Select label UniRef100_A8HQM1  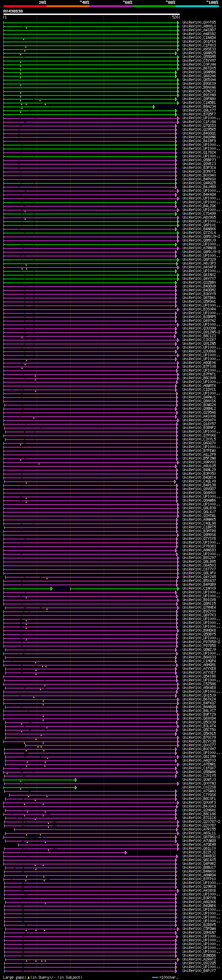[199, 665]
